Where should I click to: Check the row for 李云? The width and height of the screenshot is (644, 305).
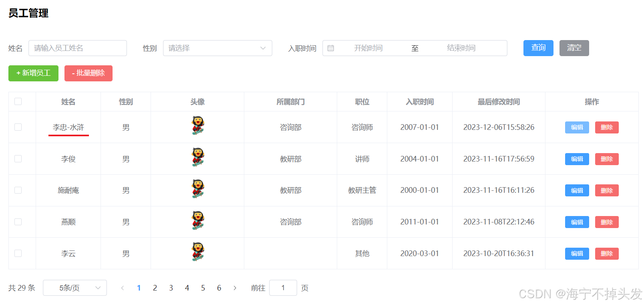18,253
